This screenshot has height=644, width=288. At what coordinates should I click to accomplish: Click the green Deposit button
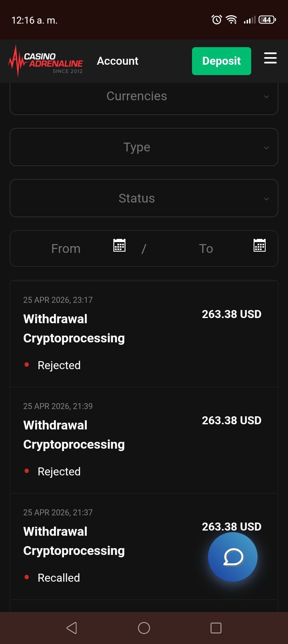point(222,61)
